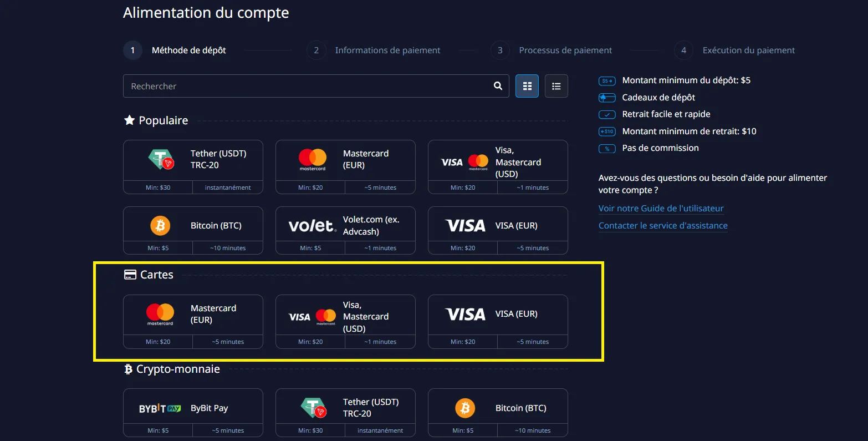The width and height of the screenshot is (868, 441).
Task: Click Min: $5 on Volet.com card
Action: click(310, 248)
